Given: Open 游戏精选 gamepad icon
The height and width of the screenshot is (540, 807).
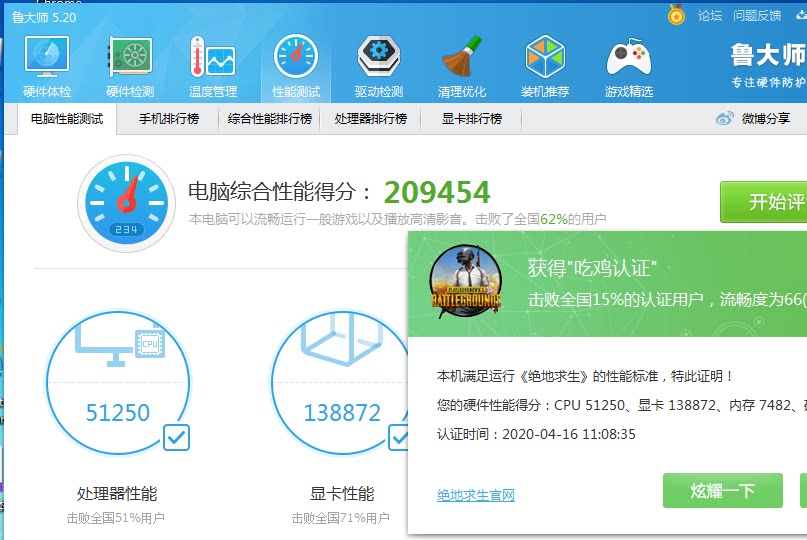Looking at the screenshot, I should (628, 67).
